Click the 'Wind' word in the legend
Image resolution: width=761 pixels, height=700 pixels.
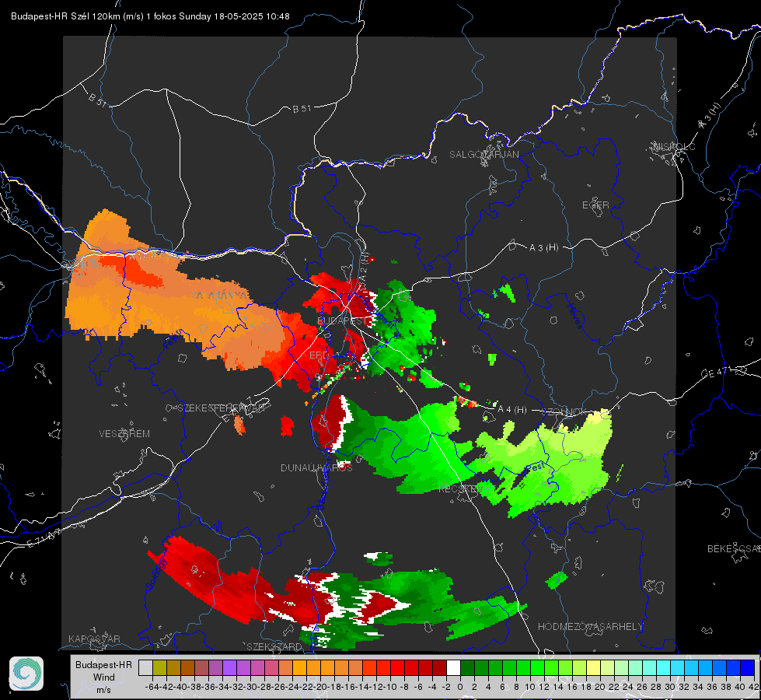[x=104, y=677]
